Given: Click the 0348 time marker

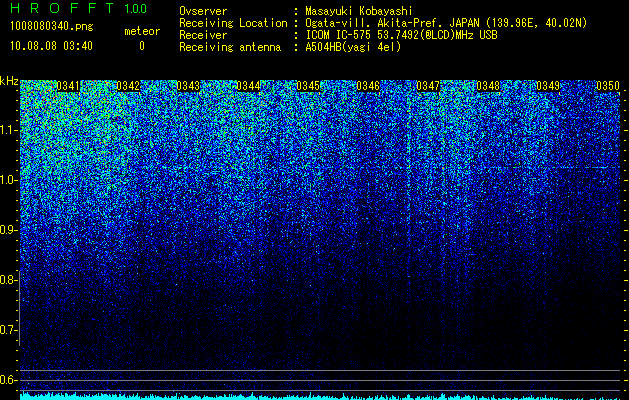Looking at the screenshot, I should click(488, 86).
